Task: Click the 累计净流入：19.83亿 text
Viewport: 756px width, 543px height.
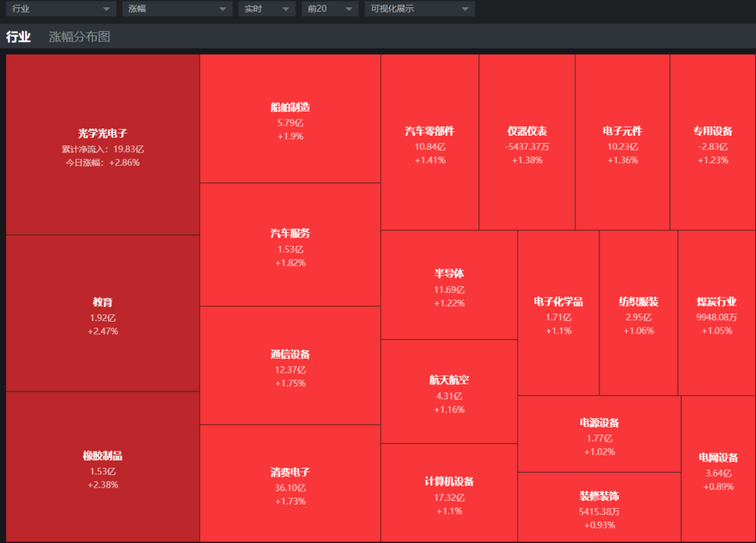Action: 103,149
